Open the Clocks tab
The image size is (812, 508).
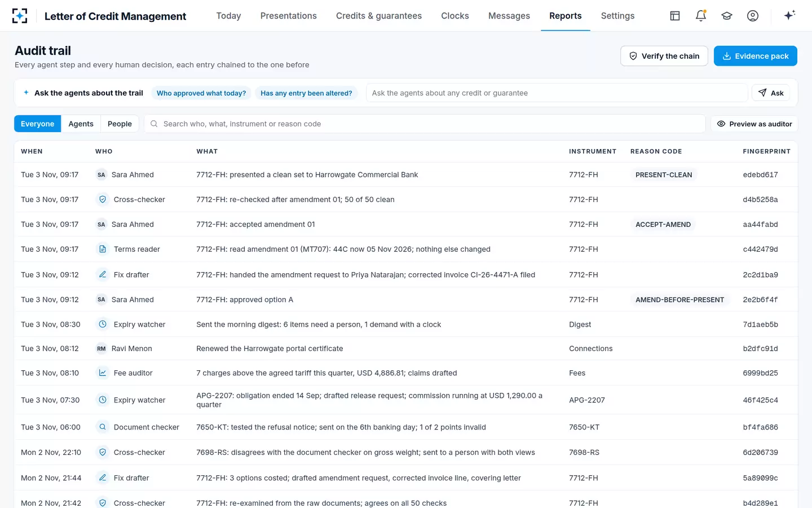pyautogui.click(x=455, y=16)
